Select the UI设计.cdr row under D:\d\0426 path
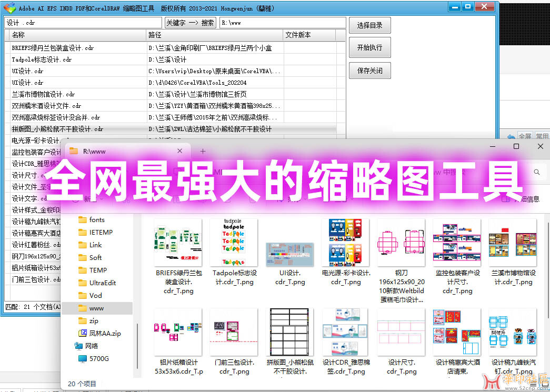The image size is (550, 392). [x=171, y=83]
